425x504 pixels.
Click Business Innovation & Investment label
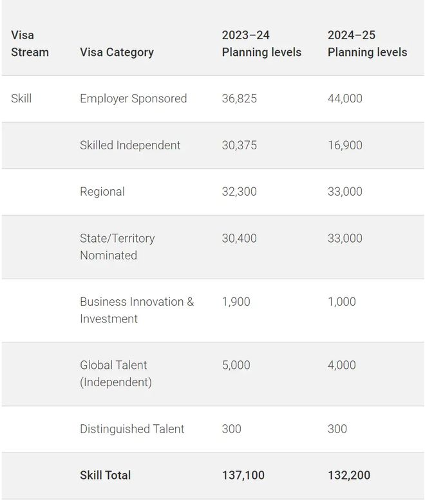pyautogui.click(x=137, y=310)
